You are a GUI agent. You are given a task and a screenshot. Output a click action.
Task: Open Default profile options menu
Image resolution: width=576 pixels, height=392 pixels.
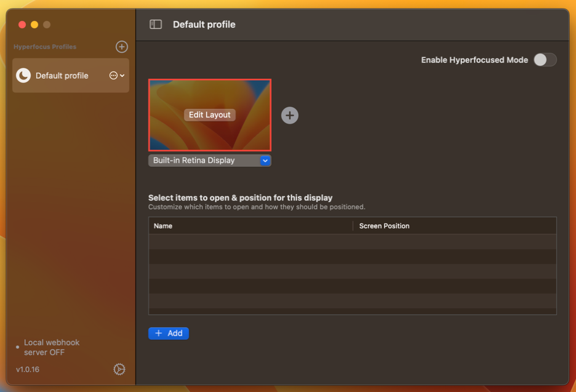tap(117, 75)
